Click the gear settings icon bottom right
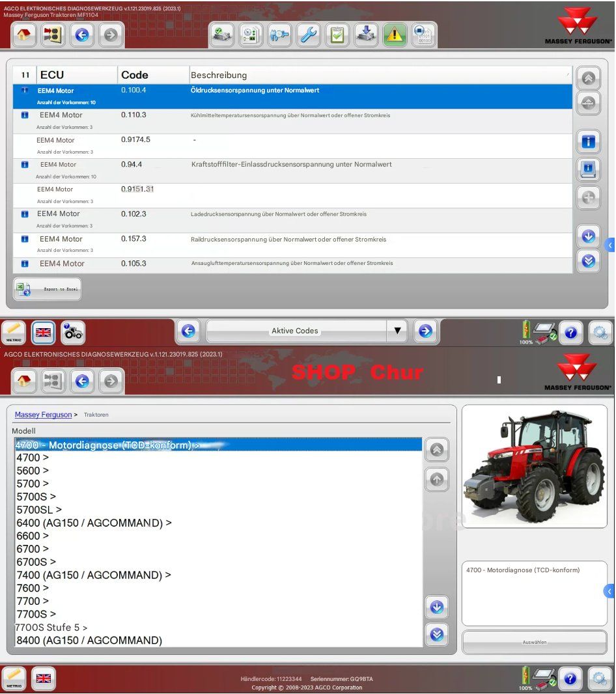Image resolution: width=616 pixels, height=694 pixels. click(600, 679)
